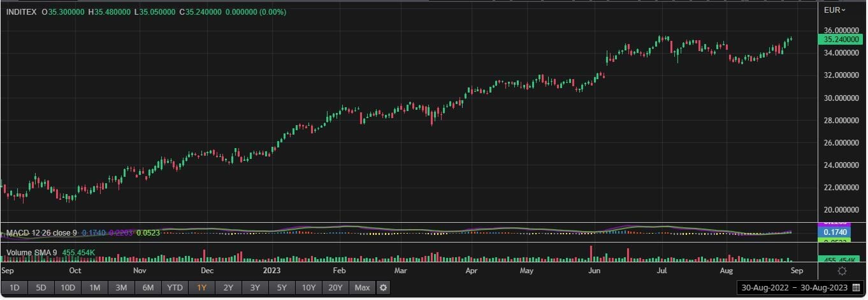Screen dimensions: 868x300
Task: Click the C35.240000 close value
Action: click(x=201, y=12)
